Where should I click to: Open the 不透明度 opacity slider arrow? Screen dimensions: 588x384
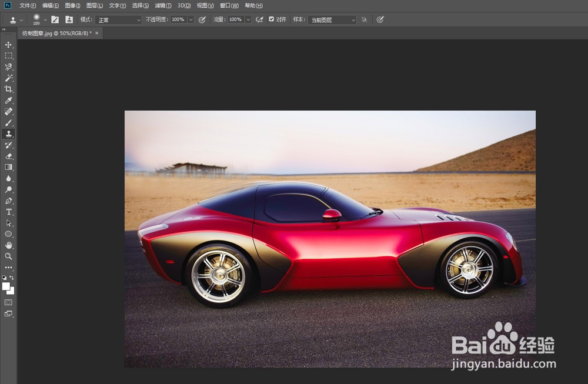191,19
